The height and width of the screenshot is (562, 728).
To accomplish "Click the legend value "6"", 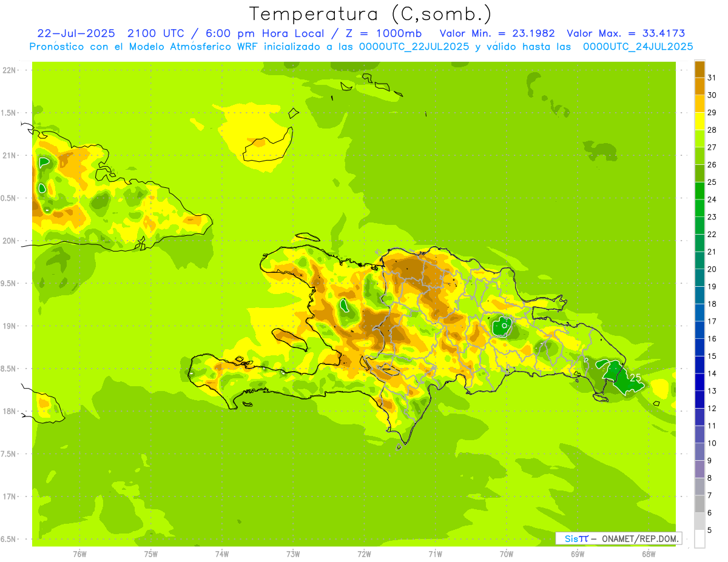I will 710,513.
